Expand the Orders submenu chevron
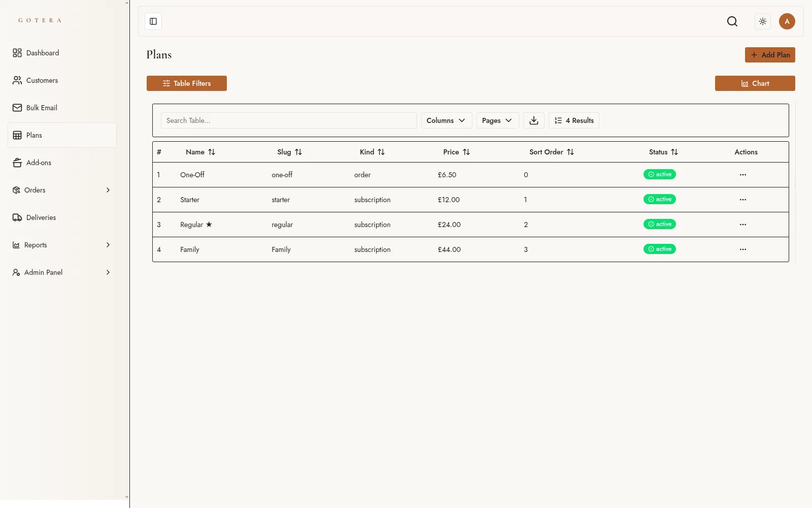Image resolution: width=812 pixels, height=508 pixels. click(108, 190)
